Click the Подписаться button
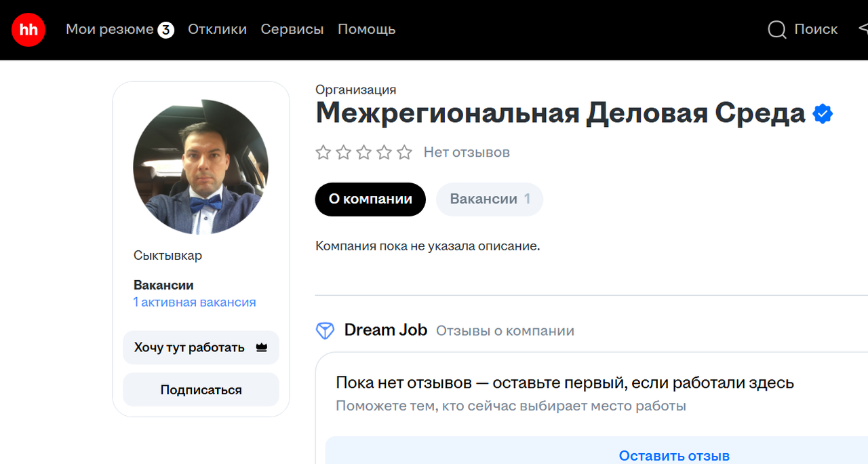Image resolution: width=868 pixels, height=464 pixels. [x=201, y=389]
